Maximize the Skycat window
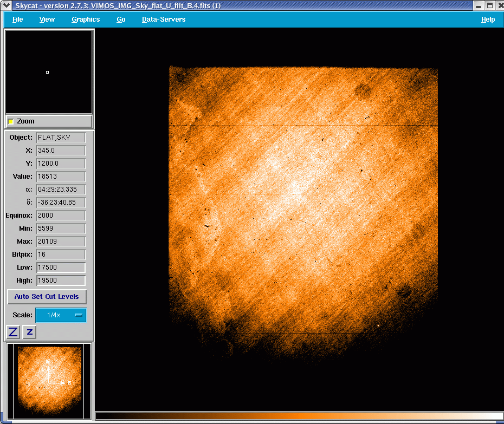The image size is (504, 424). click(x=490, y=5)
